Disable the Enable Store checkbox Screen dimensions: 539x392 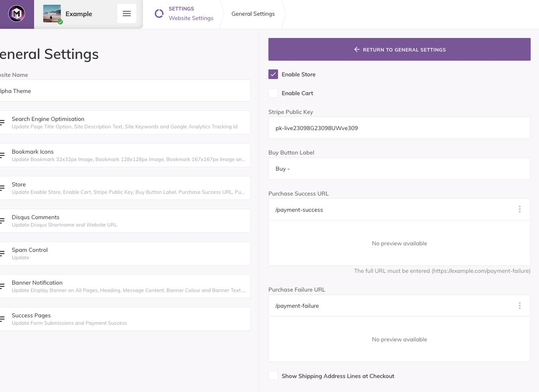point(273,74)
